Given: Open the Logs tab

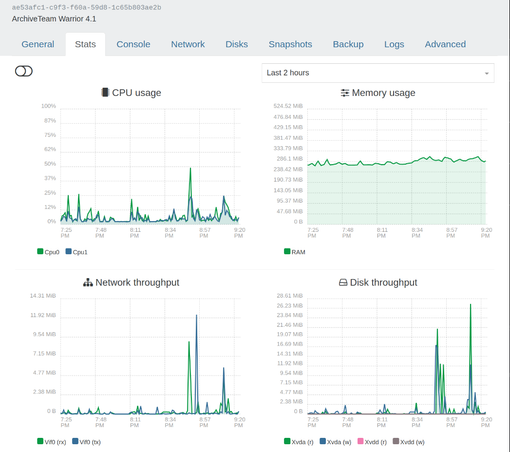Looking at the screenshot, I should [394, 44].
